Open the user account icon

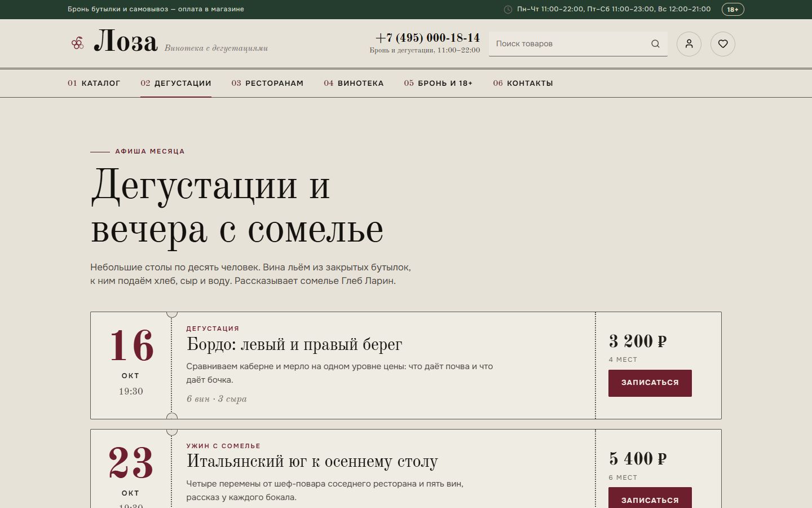[x=689, y=44]
